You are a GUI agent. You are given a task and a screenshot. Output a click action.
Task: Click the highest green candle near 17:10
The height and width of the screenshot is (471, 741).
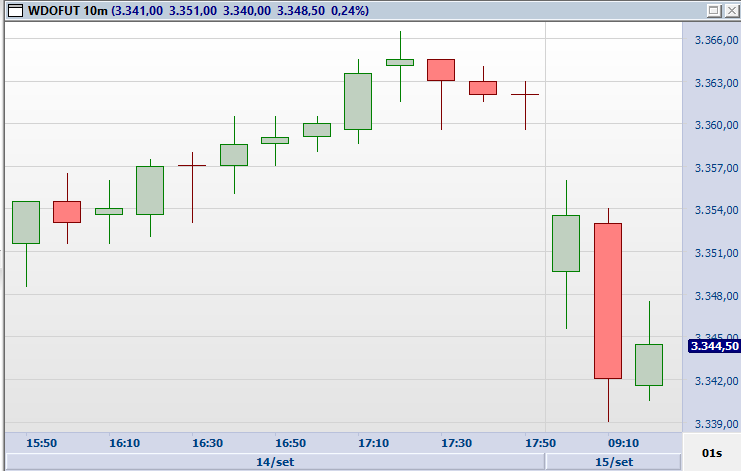[x=400, y=62]
